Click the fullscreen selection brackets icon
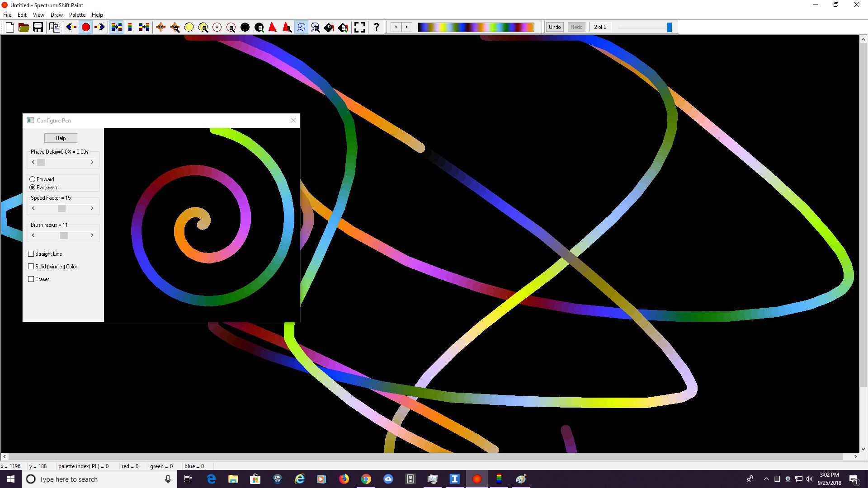Viewport: 868px width, 488px height. point(360,27)
